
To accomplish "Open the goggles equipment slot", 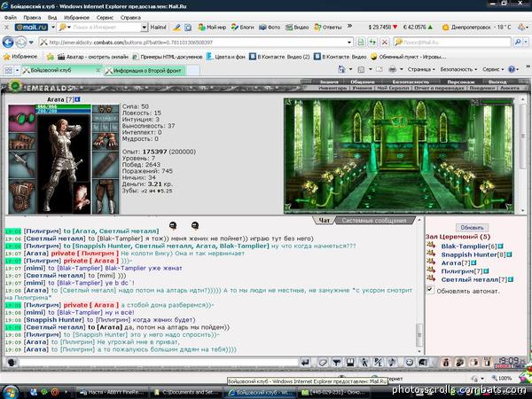I will (x=21, y=119).
